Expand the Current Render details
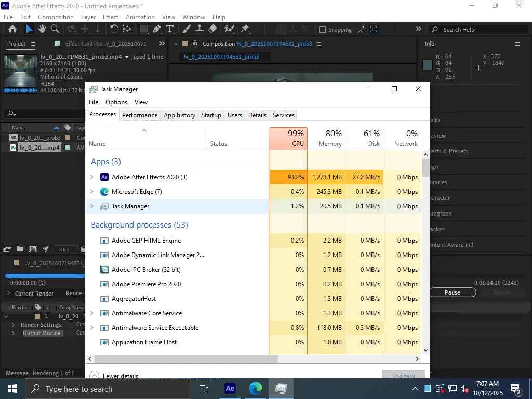 8,293
